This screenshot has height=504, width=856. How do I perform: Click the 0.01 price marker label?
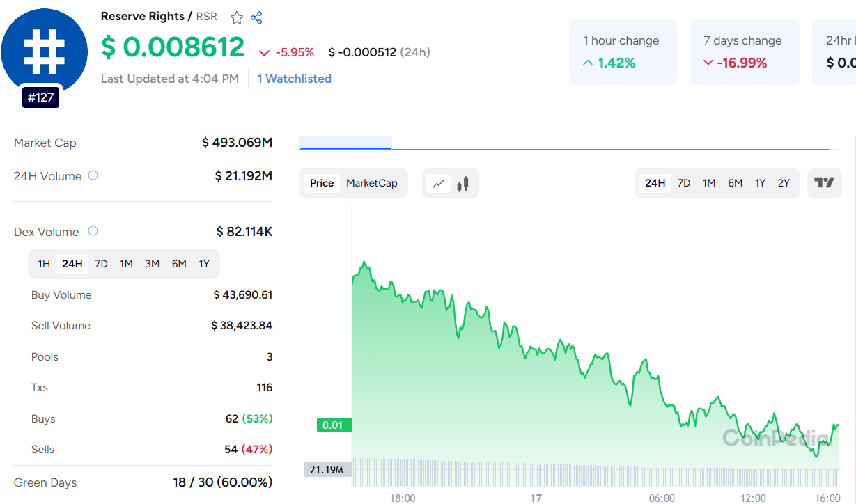tap(334, 425)
